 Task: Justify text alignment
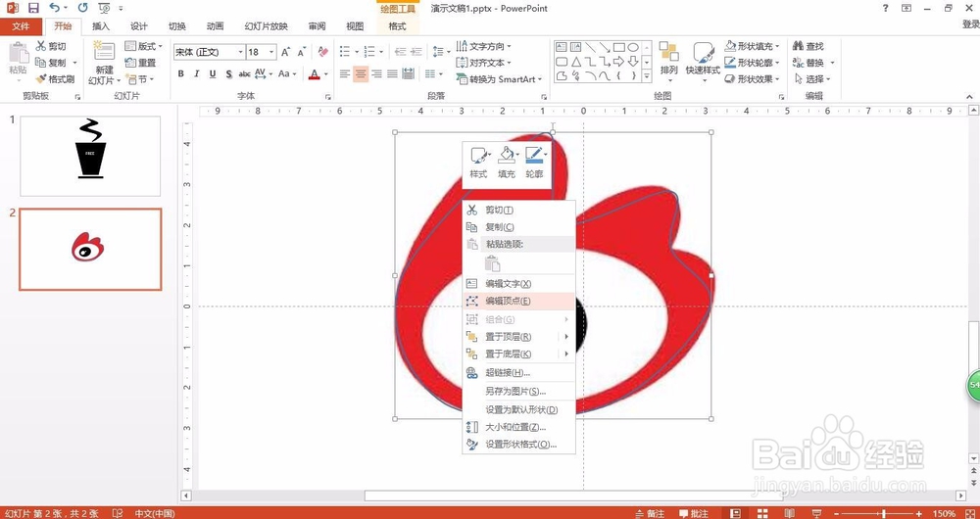coord(393,73)
